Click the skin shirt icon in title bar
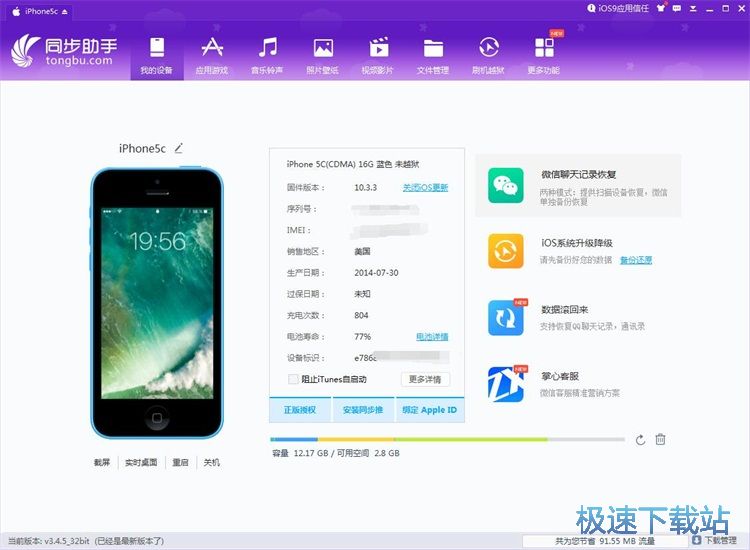The width and height of the screenshot is (750, 550). click(x=661, y=8)
